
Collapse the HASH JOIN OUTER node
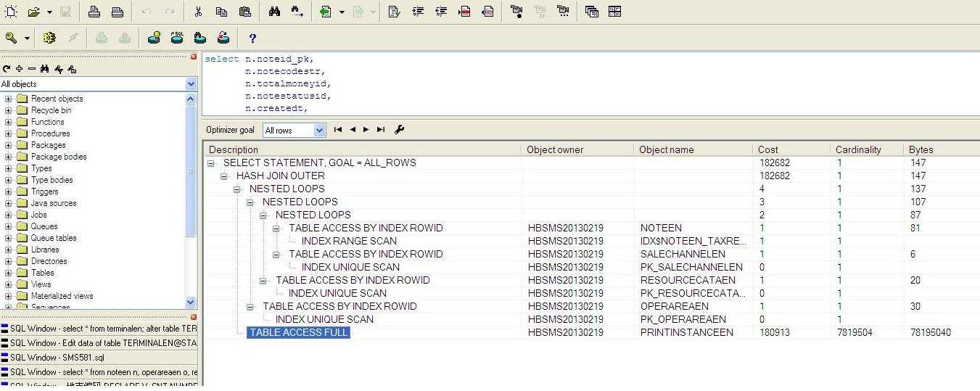[224, 176]
